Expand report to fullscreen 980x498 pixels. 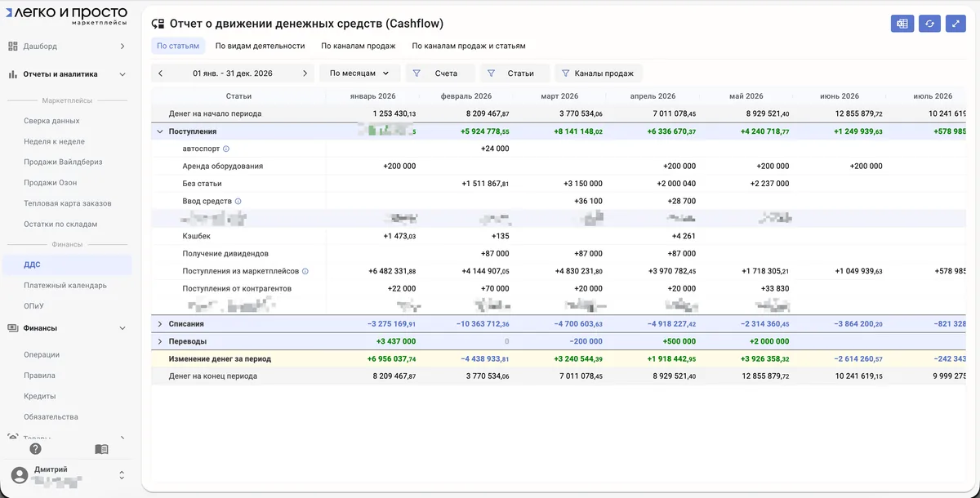(x=956, y=24)
